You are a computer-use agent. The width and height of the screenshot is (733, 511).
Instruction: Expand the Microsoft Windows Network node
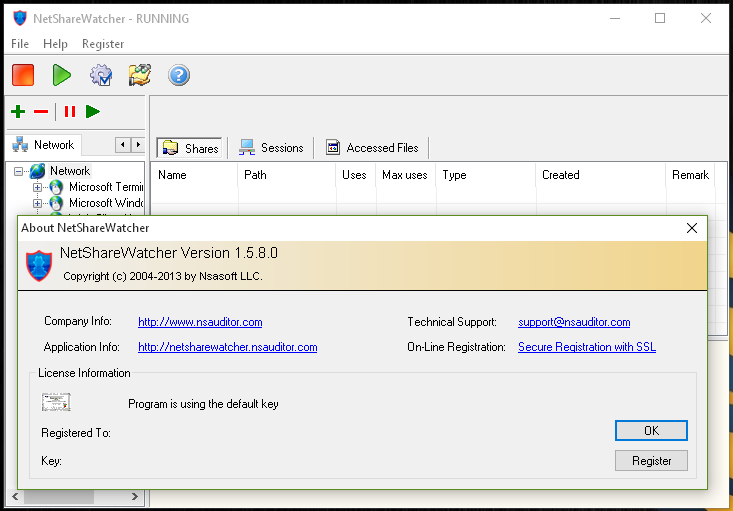[x=37, y=203]
